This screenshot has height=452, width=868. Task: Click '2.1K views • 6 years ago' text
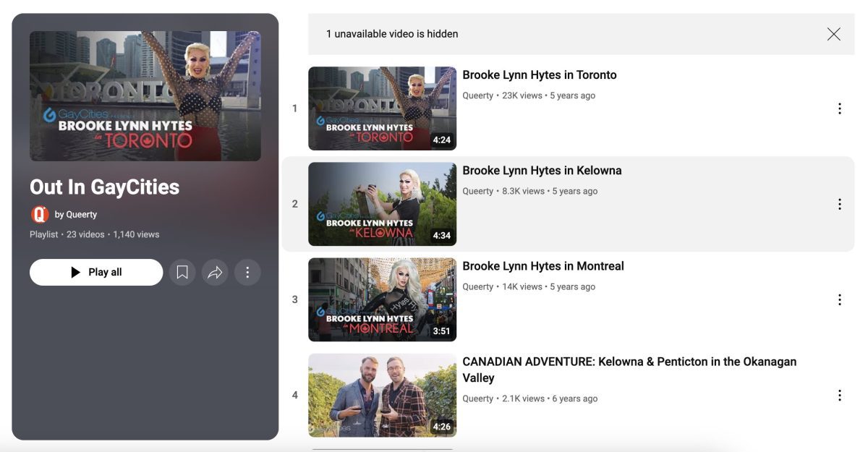click(550, 398)
